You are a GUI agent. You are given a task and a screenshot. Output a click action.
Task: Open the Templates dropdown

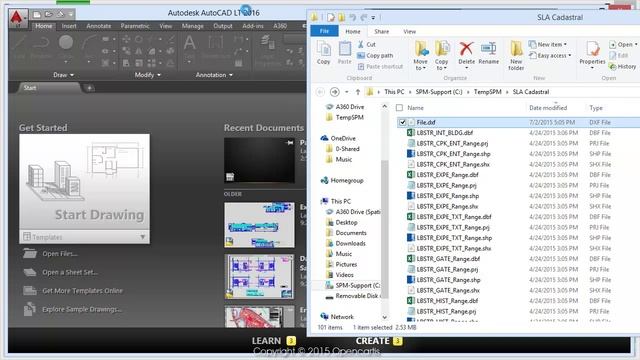[x=84, y=237]
